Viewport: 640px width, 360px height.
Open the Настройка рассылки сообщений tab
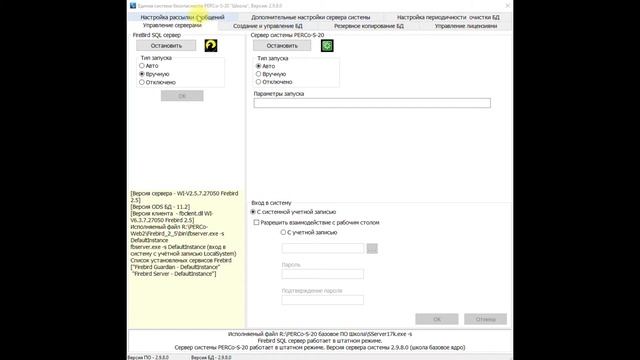(x=182, y=17)
